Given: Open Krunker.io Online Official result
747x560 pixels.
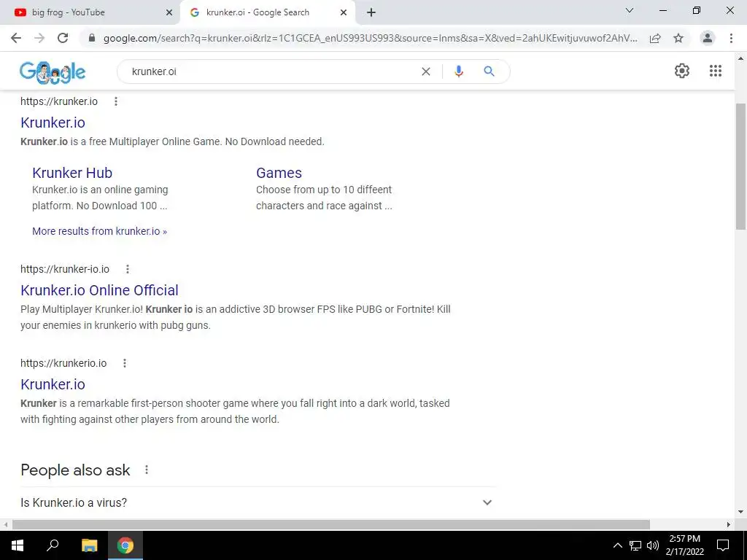Looking at the screenshot, I should click(99, 290).
